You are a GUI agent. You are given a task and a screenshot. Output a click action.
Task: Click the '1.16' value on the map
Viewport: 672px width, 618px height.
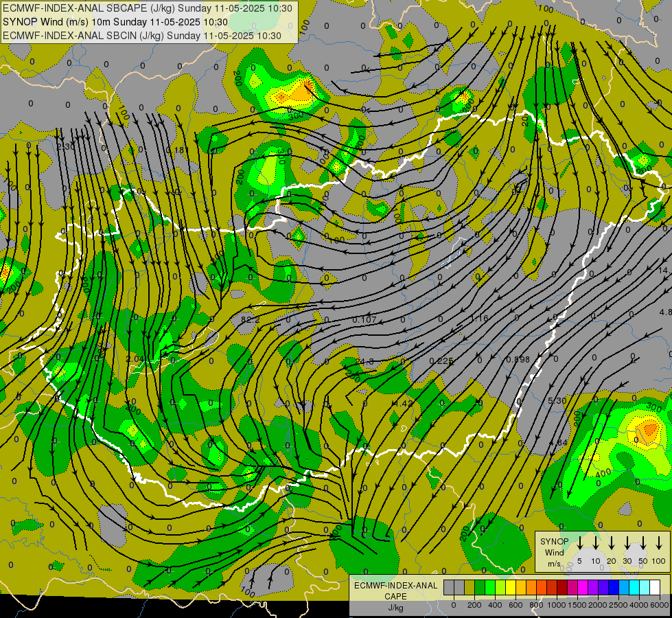(x=479, y=318)
